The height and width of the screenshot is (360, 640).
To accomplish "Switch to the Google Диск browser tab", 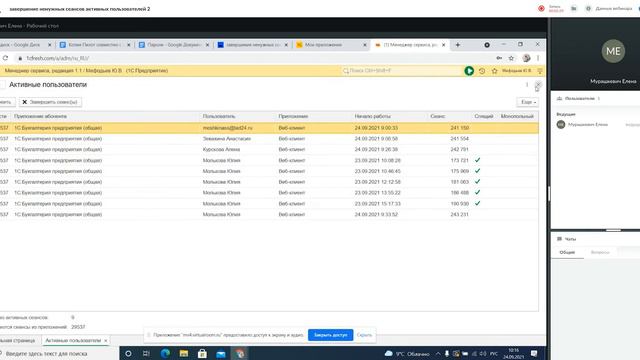I will pos(24,45).
